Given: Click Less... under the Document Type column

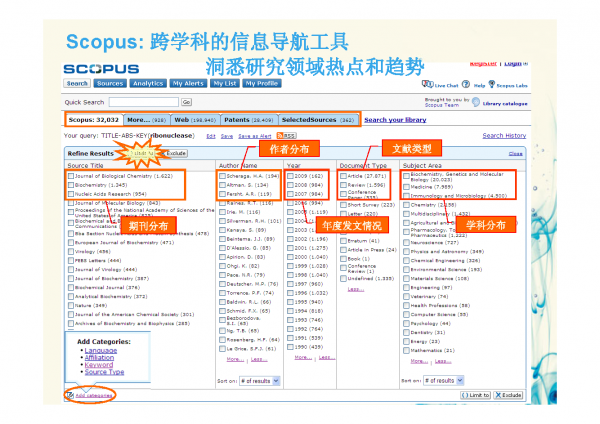Looking at the screenshot, I should point(355,289).
